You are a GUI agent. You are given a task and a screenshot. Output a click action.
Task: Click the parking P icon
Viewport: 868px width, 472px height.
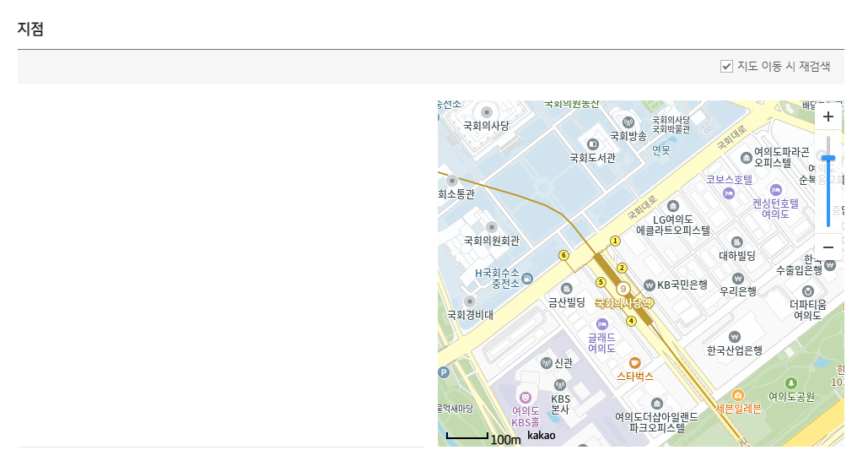(444, 373)
